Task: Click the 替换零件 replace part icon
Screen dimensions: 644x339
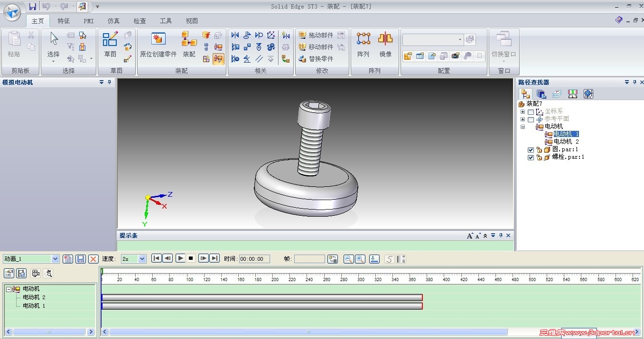Action: 303,59
